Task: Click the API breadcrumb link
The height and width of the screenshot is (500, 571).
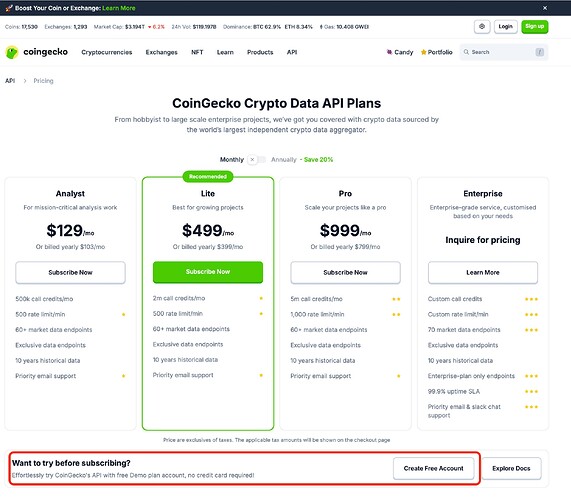Action: pos(10,80)
